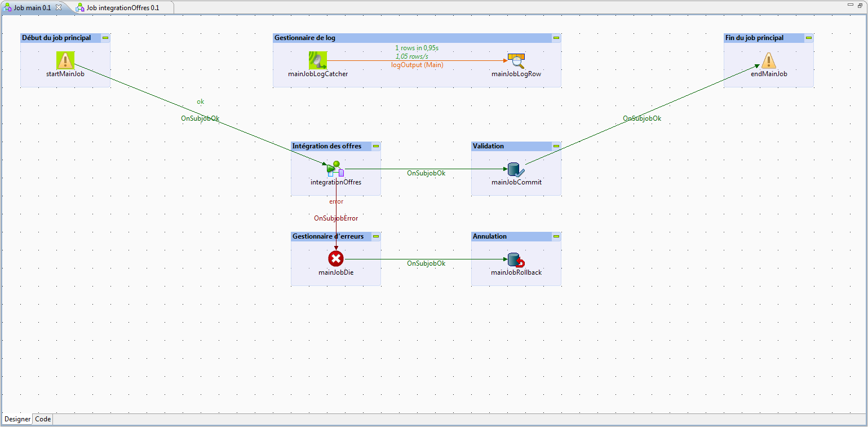The image size is (868, 427).
Task: Select the integrationOffres run job icon
Action: pyautogui.click(x=335, y=169)
